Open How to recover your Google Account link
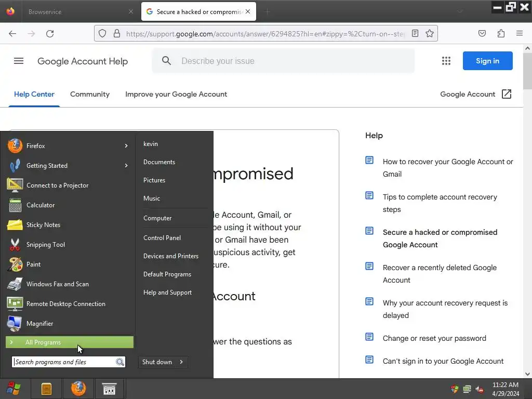 [448, 168]
